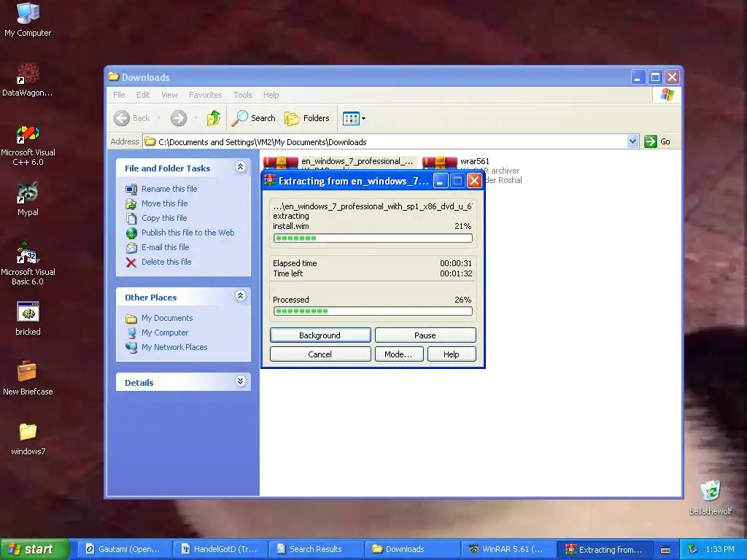Click the system tray notification icon
Screen dimensions: 747x560
(x=692, y=550)
